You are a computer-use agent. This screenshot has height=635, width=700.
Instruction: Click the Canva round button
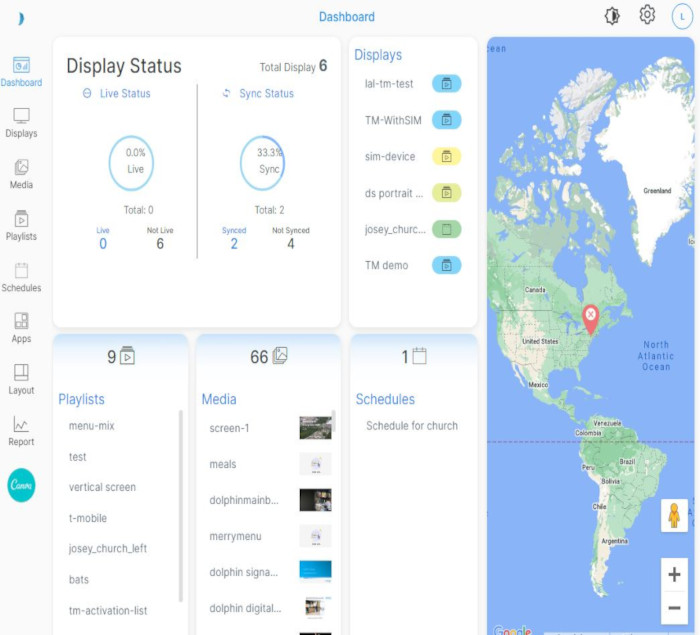click(21, 485)
